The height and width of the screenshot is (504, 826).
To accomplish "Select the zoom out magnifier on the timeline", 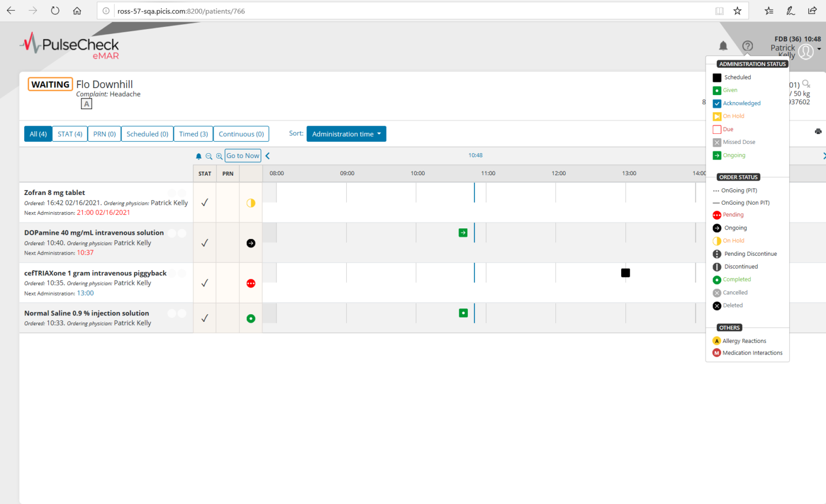I will [209, 156].
